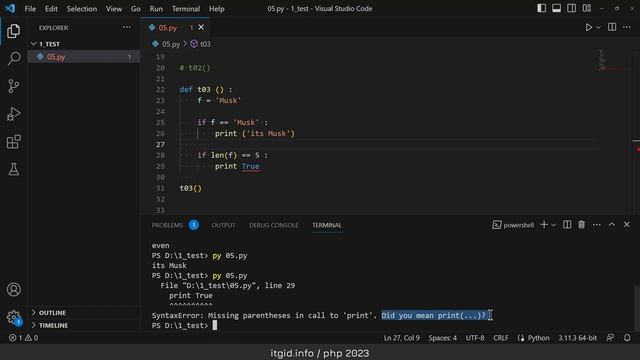Kill terminal with trash icon
This screenshot has width=640, height=360.
click(581, 225)
